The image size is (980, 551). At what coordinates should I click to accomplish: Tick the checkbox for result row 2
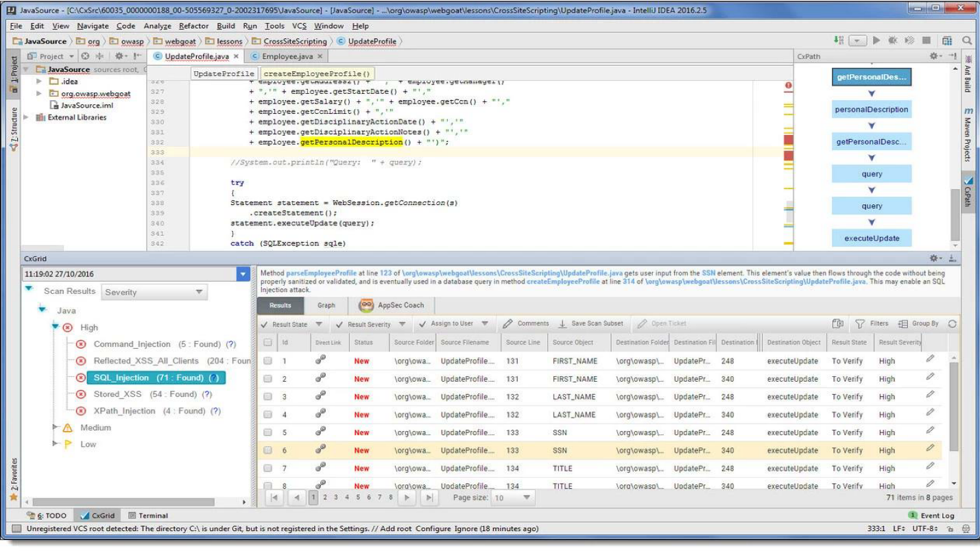(x=268, y=379)
